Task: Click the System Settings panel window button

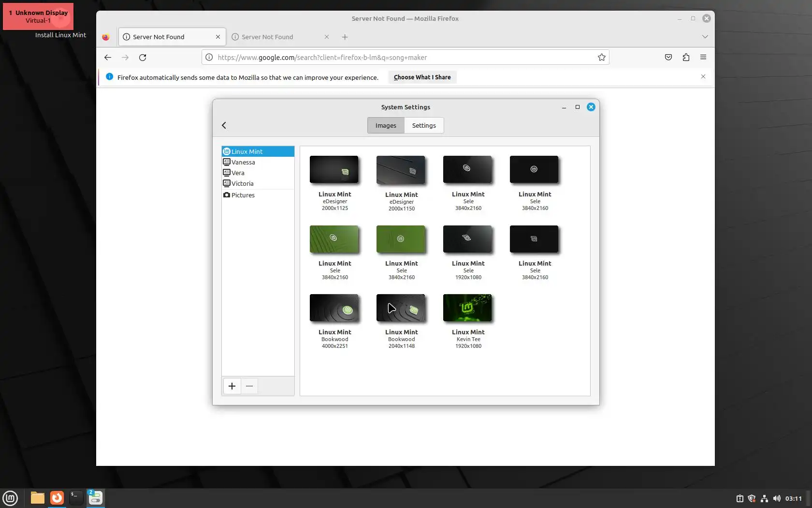Action: point(96,498)
